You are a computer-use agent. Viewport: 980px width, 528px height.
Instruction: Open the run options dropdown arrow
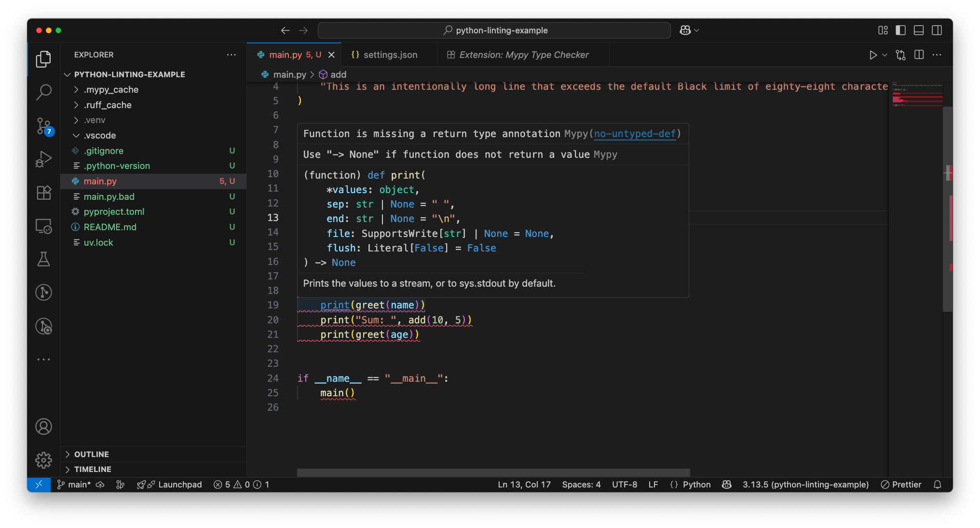885,55
